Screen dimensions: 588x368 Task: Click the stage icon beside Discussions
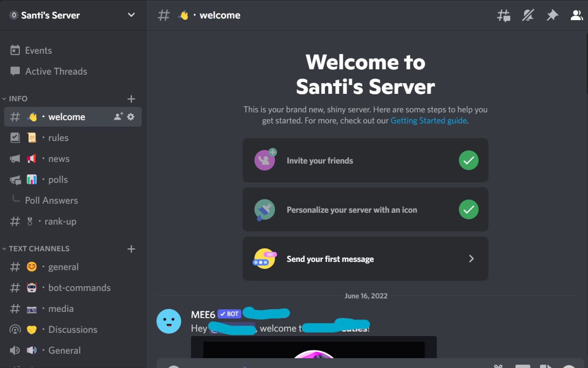[x=15, y=329]
